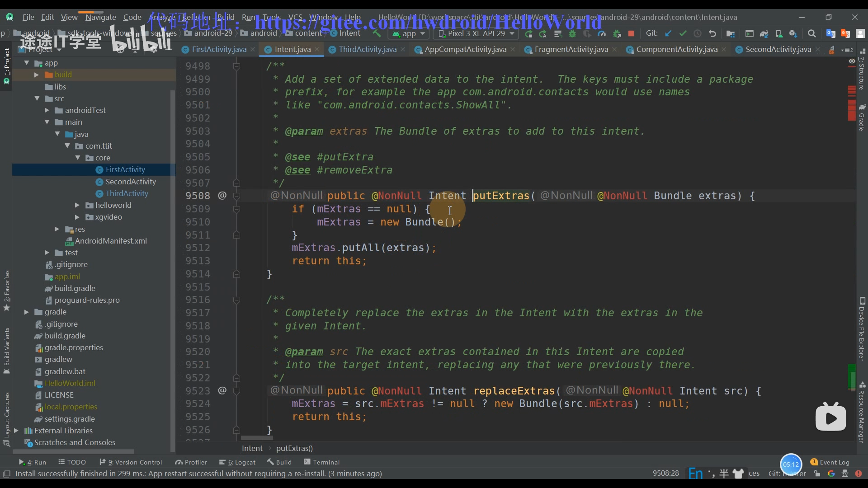This screenshot has width=868, height=488.
Task: Click the putExtras breadcrumb link
Action: pos(294,448)
